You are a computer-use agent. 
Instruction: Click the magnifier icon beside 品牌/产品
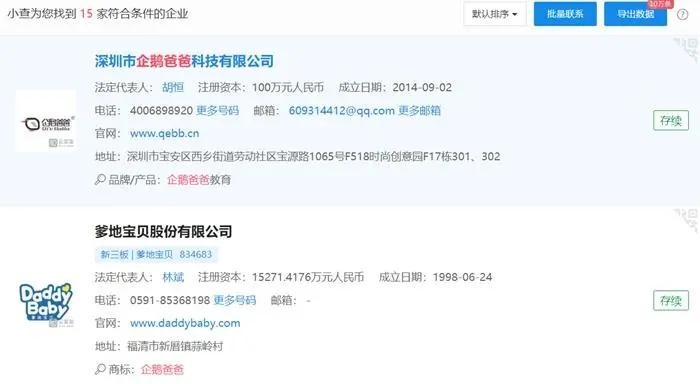point(100,179)
